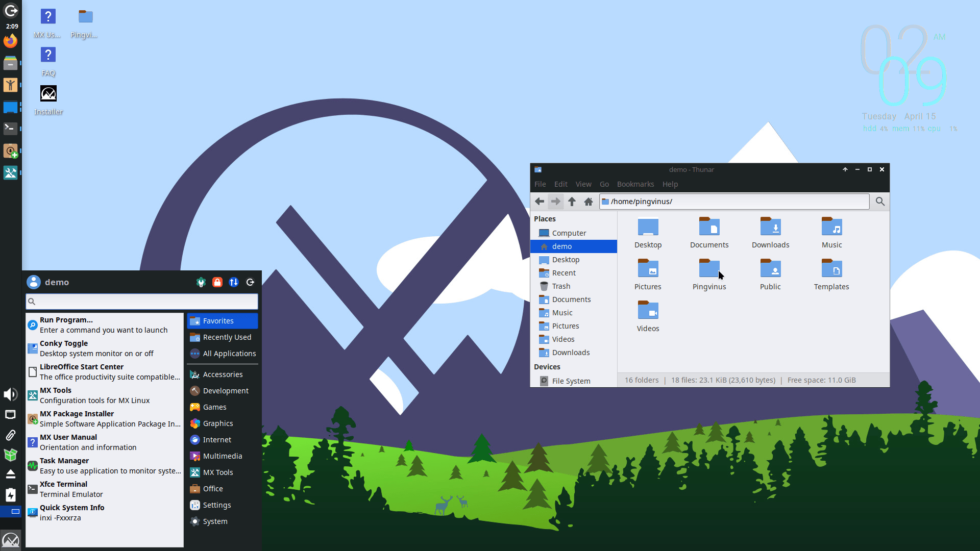Screen dimensions: 980x551
Task: Select the Videos folder icon in file view
Action: click(648, 316)
